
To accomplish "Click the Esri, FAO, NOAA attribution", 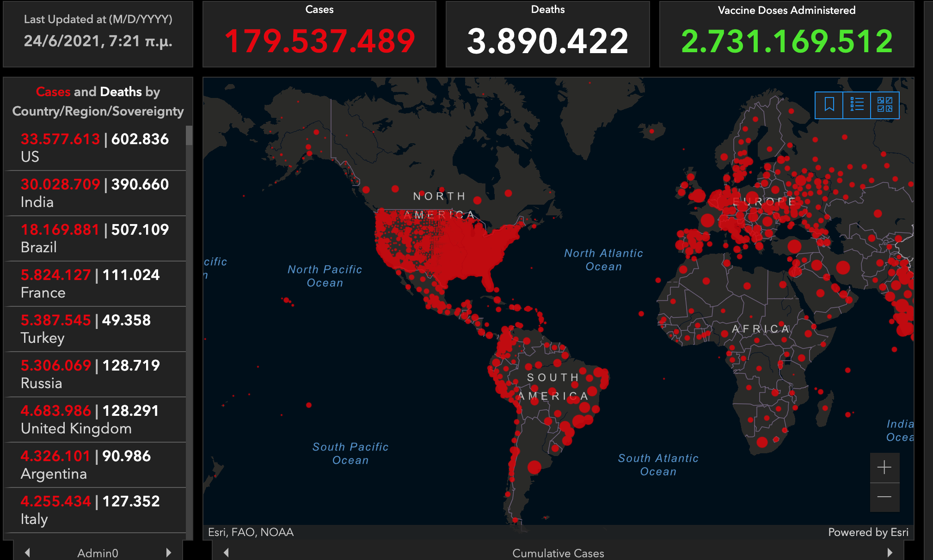I will tap(251, 532).
